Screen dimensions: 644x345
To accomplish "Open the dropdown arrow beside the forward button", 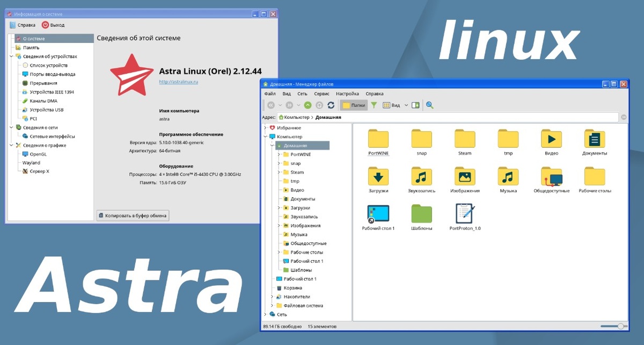I will (x=298, y=105).
